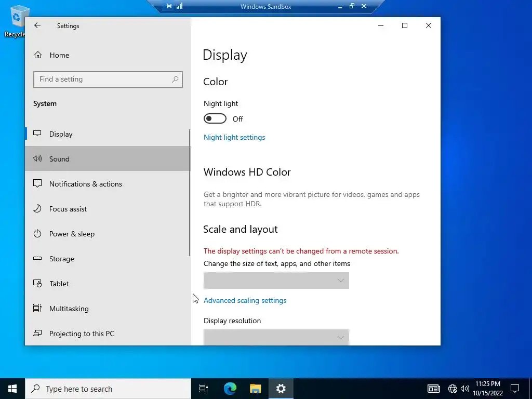Open the Multitasking settings page

(x=107, y=309)
